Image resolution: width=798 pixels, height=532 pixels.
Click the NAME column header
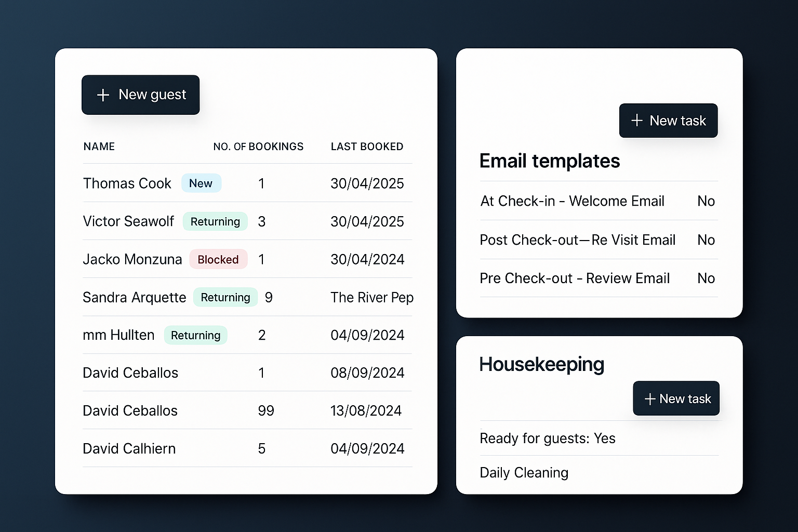point(99,147)
